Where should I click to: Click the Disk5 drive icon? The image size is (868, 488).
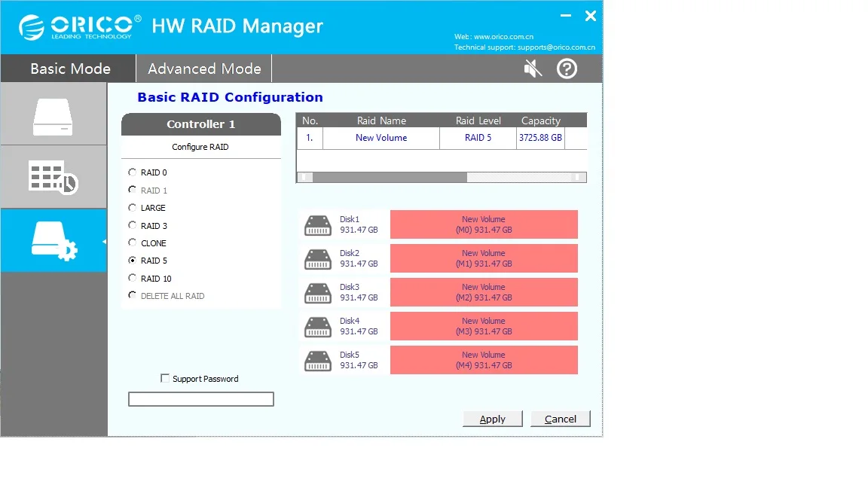click(318, 361)
